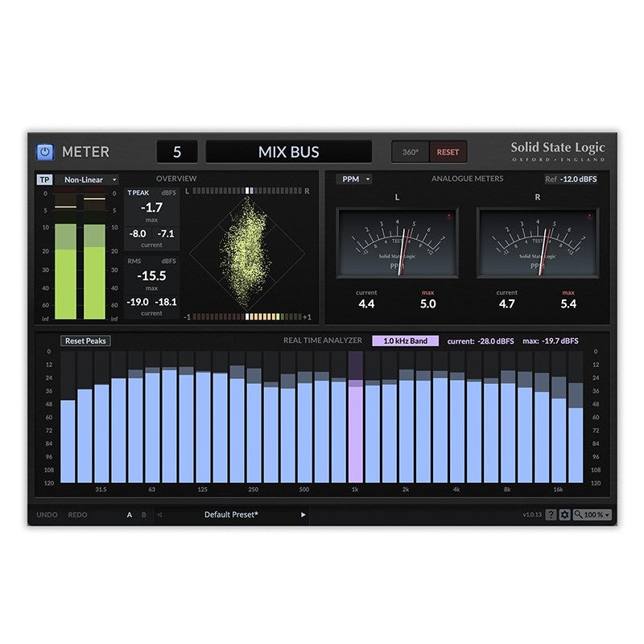Toggle the plugin power button
Viewport: 644px width, 644px height.
[x=43, y=151]
